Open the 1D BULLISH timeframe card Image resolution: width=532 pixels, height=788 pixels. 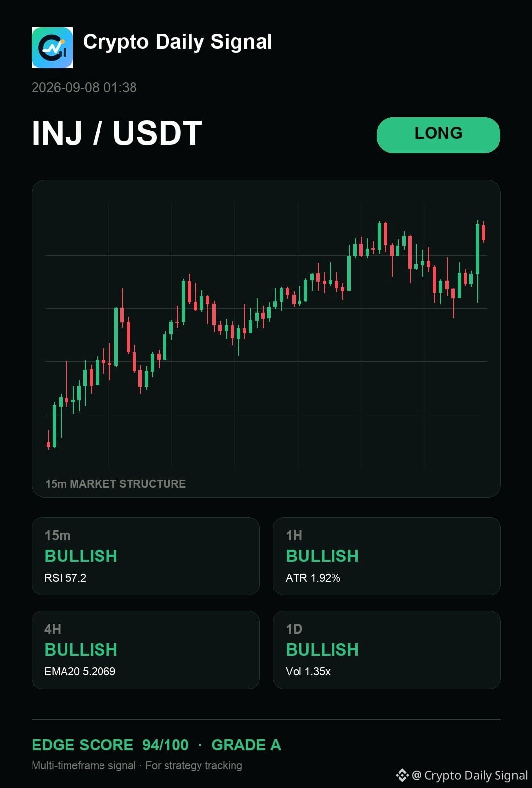click(387, 650)
